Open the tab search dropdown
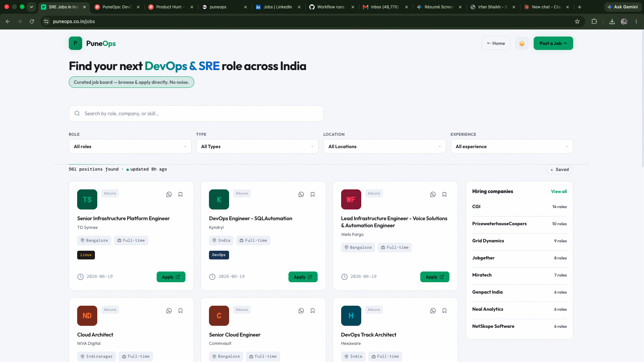 pyautogui.click(x=32, y=7)
